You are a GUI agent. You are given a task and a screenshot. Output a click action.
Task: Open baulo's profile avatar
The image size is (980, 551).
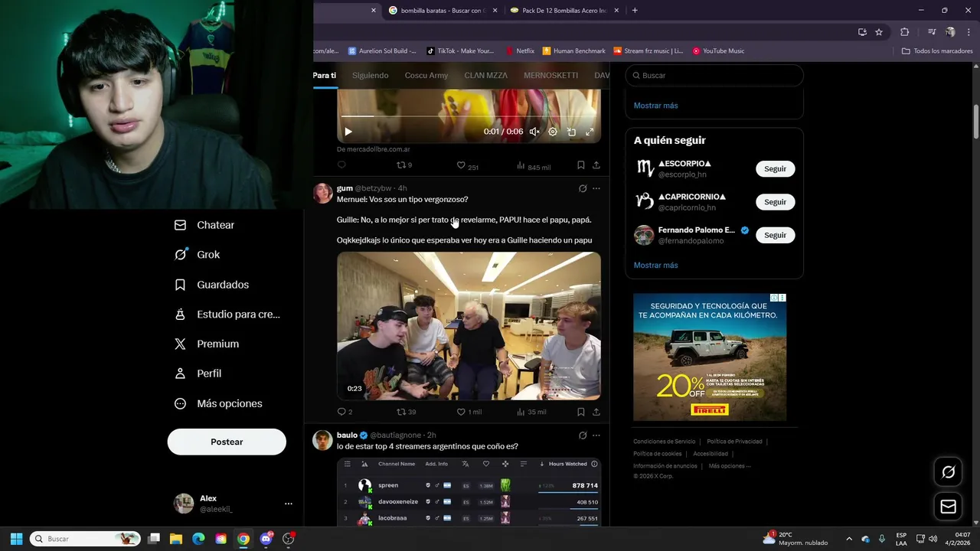(323, 440)
